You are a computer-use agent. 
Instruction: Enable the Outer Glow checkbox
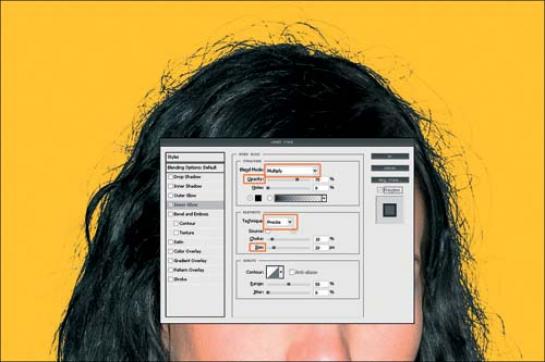(171, 195)
